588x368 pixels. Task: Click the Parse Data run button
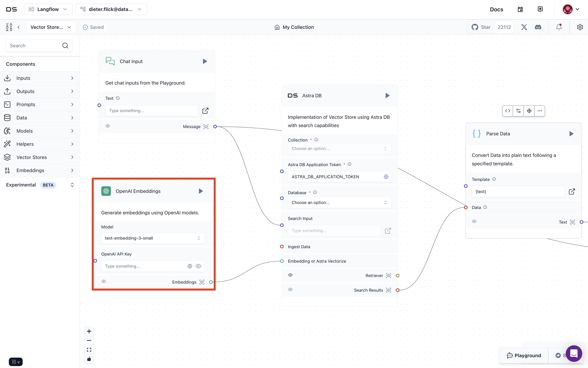point(571,134)
